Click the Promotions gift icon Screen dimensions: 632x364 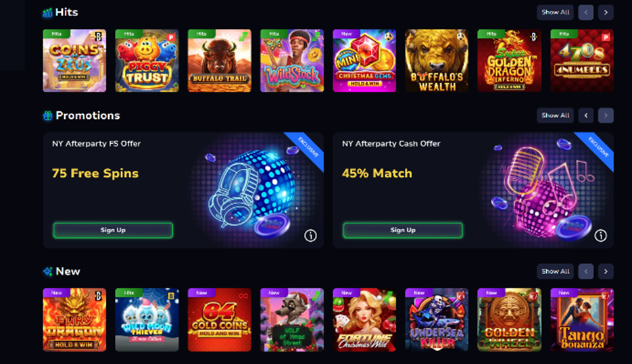(x=47, y=115)
